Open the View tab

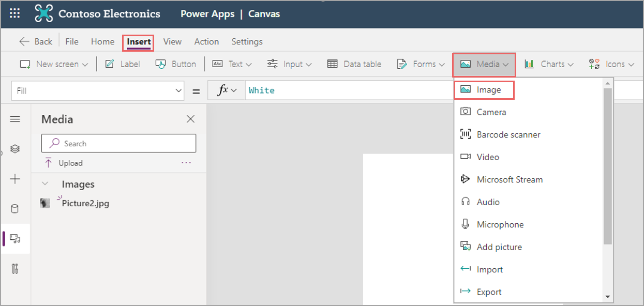pos(172,41)
